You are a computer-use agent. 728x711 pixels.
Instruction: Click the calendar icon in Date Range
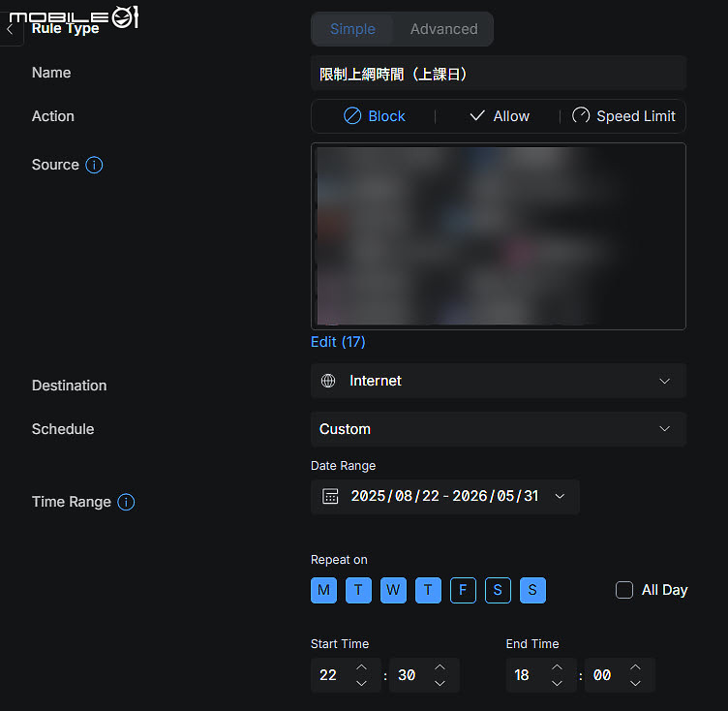[330, 496]
